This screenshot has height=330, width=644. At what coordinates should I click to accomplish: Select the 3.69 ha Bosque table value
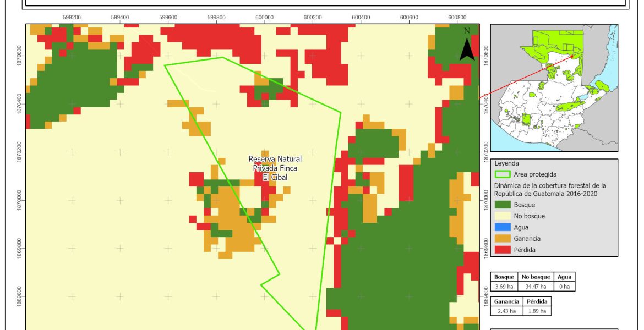[x=504, y=286]
